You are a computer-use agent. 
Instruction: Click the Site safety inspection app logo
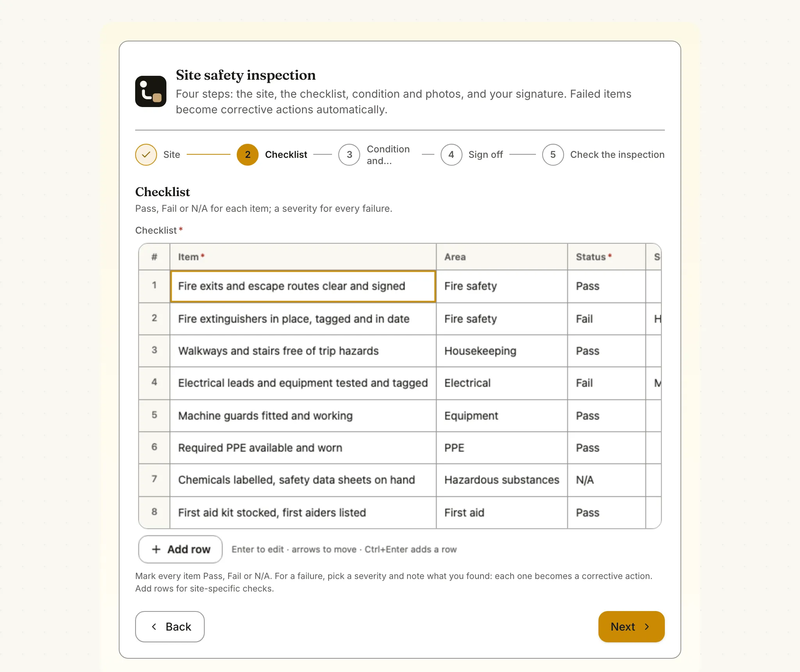click(x=151, y=91)
